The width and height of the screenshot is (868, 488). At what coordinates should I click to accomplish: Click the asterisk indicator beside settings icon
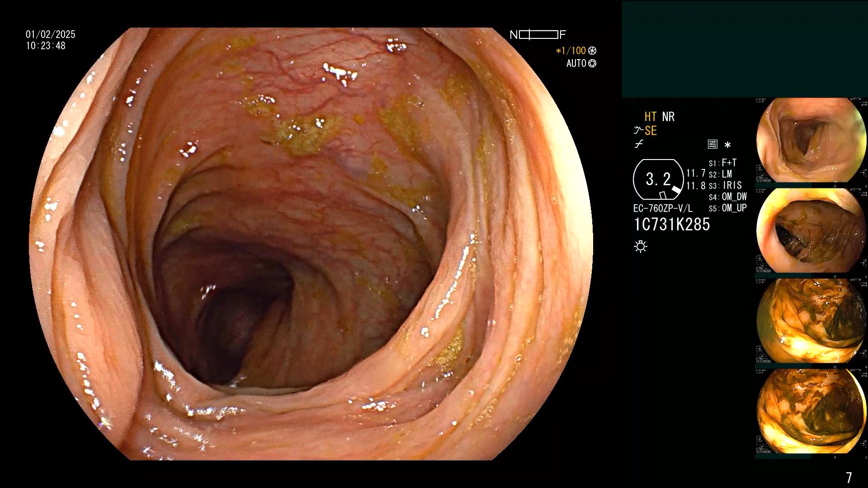[x=727, y=145]
